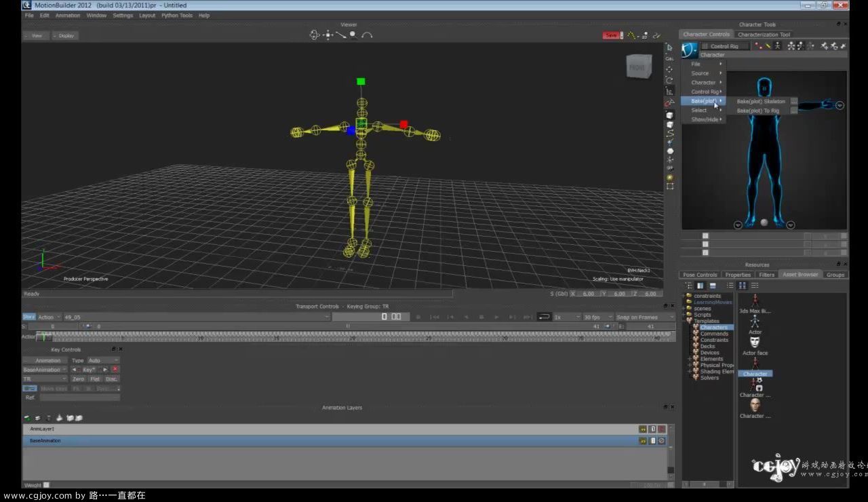Click the Actor face template icon
The image size is (868, 502).
coord(755,343)
